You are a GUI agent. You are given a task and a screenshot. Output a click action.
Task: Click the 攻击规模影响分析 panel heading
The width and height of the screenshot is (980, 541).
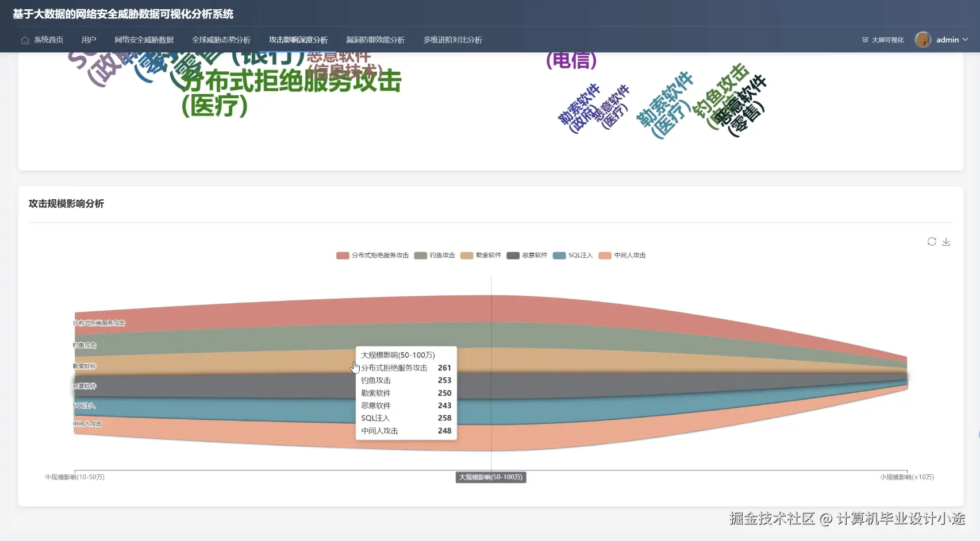tap(66, 204)
